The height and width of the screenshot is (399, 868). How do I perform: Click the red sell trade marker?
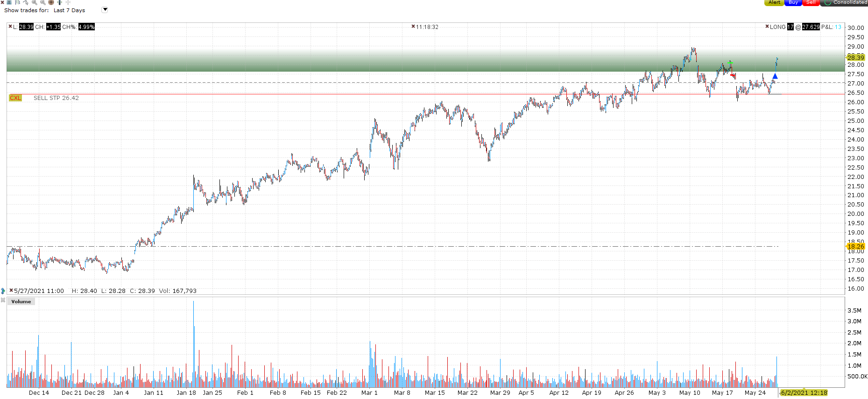pos(733,76)
